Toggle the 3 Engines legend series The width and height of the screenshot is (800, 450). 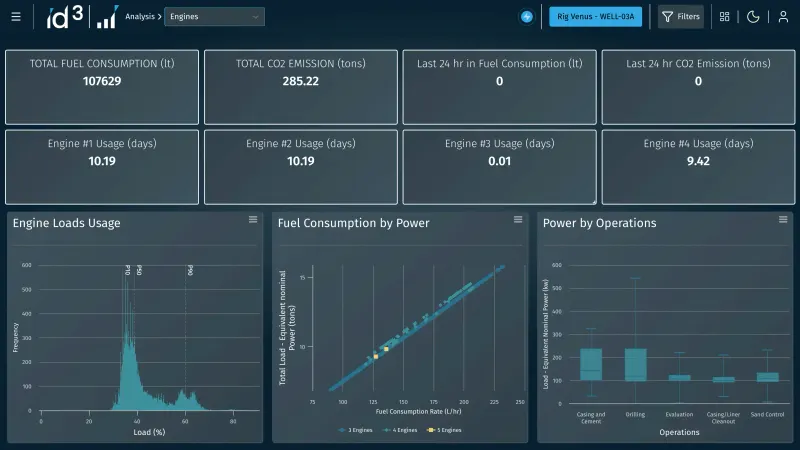[356, 430]
